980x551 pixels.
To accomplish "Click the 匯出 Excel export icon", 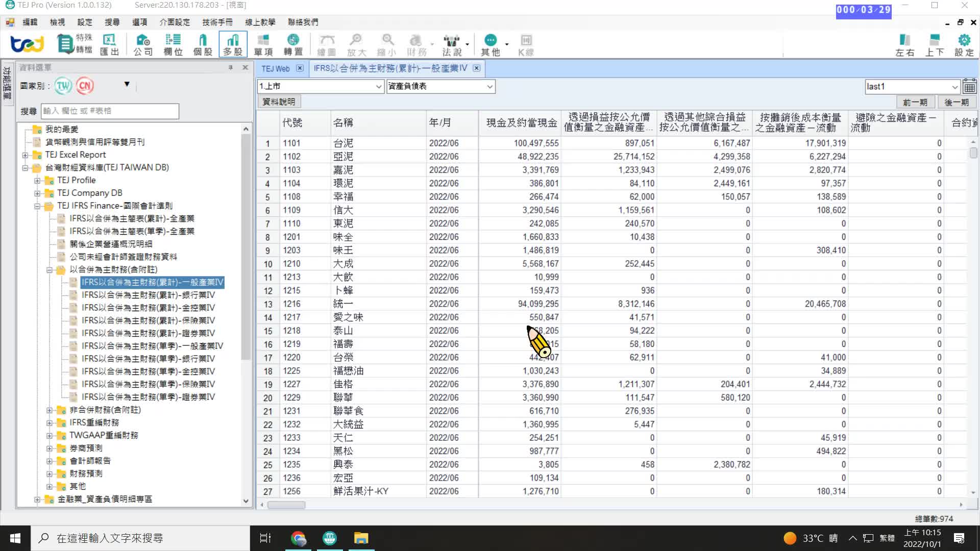I will [109, 44].
